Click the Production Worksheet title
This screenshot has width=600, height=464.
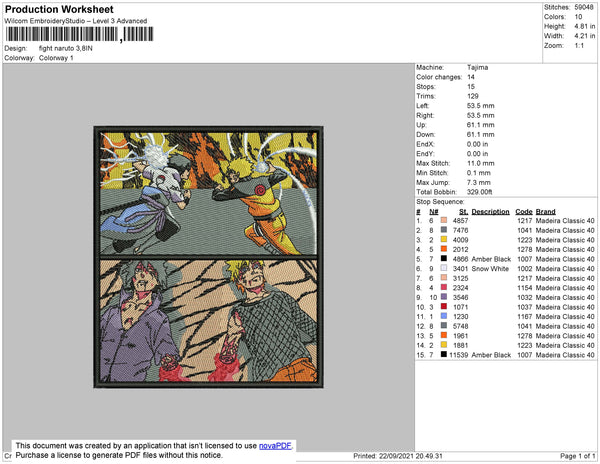(59, 10)
